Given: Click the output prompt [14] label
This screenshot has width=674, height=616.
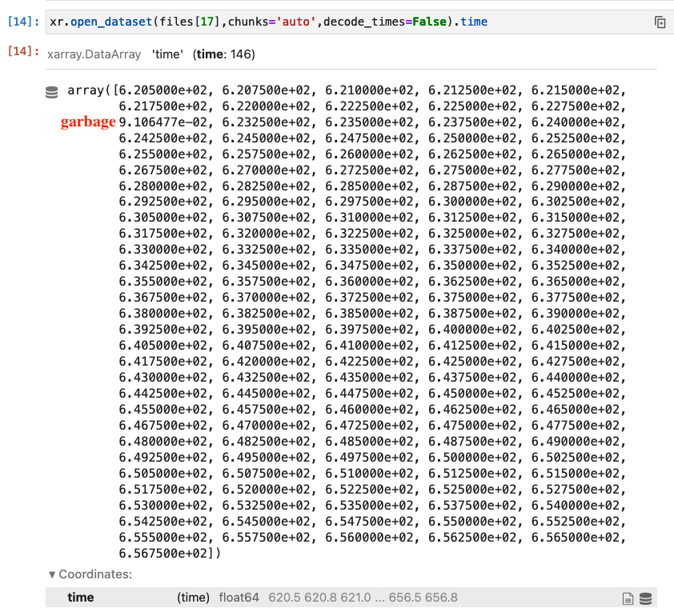Looking at the screenshot, I should [x=23, y=51].
